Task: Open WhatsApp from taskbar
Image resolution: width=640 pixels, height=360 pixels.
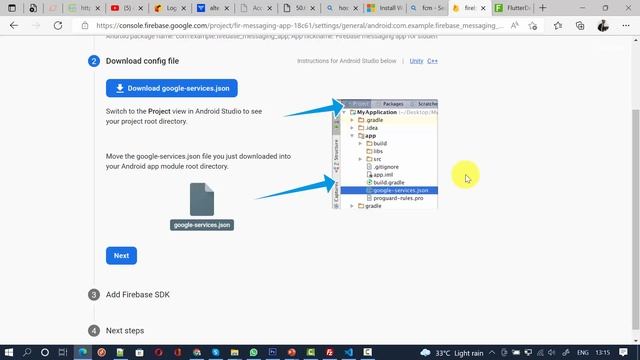Action: pos(253,352)
